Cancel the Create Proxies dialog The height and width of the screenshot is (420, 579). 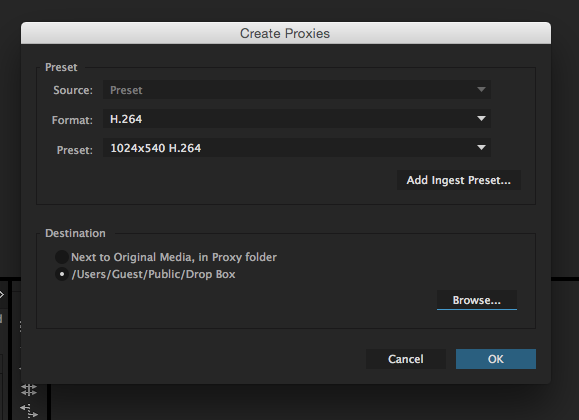[x=406, y=359]
